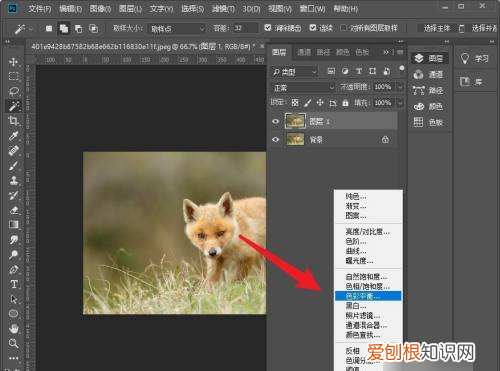
Task: Select the Dodge tool
Action: click(x=13, y=255)
